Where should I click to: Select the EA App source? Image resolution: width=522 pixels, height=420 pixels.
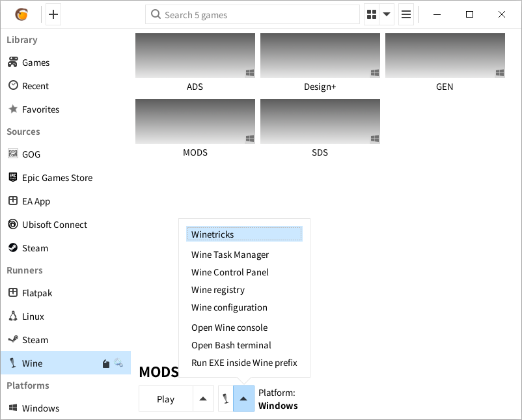[x=66, y=201]
